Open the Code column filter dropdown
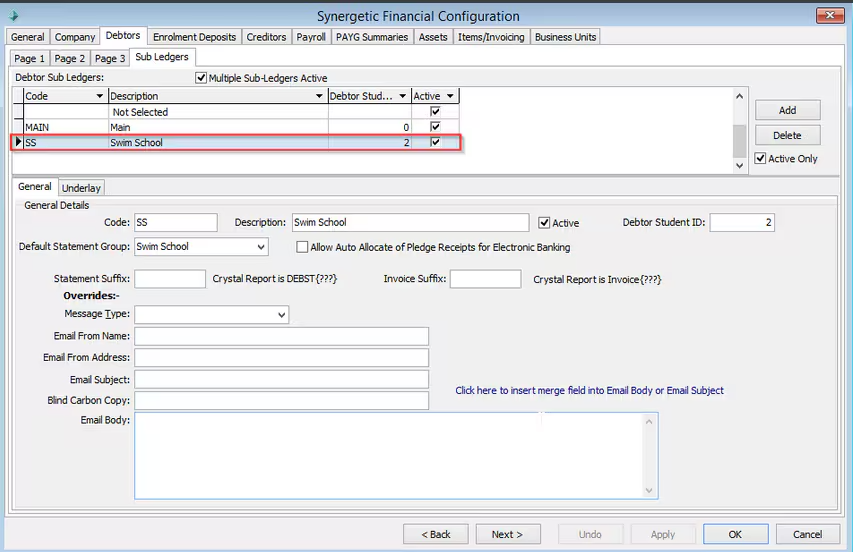 (x=100, y=96)
